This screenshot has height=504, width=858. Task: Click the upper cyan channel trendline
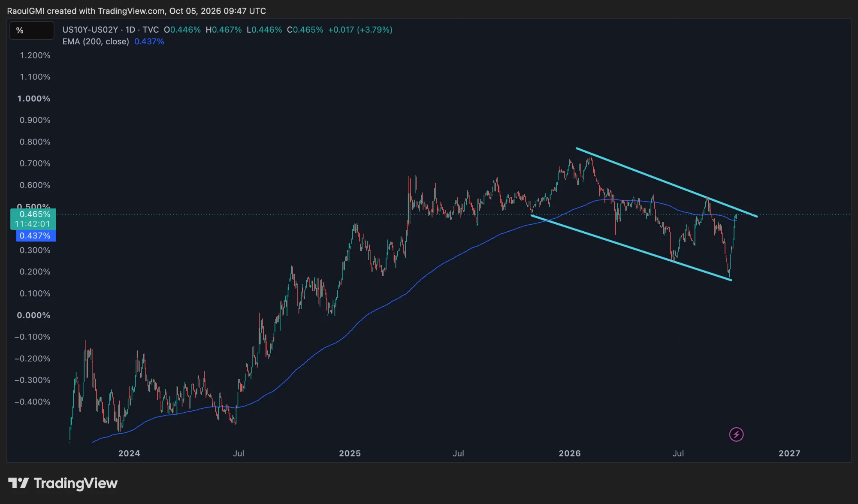(667, 182)
